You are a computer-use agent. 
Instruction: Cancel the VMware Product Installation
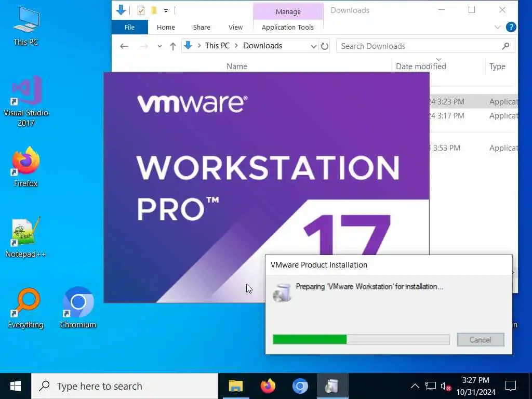(x=481, y=340)
